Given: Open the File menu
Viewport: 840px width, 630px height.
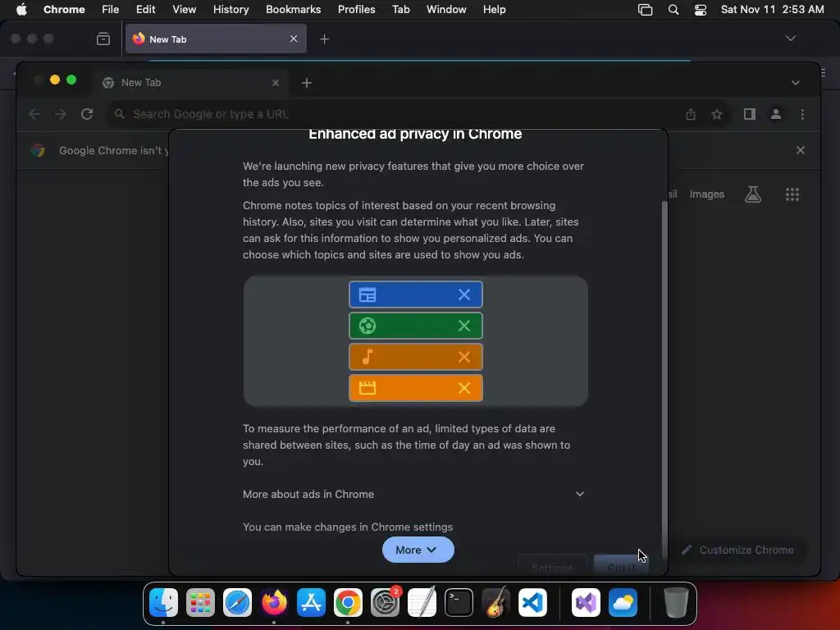Looking at the screenshot, I should coord(111,9).
